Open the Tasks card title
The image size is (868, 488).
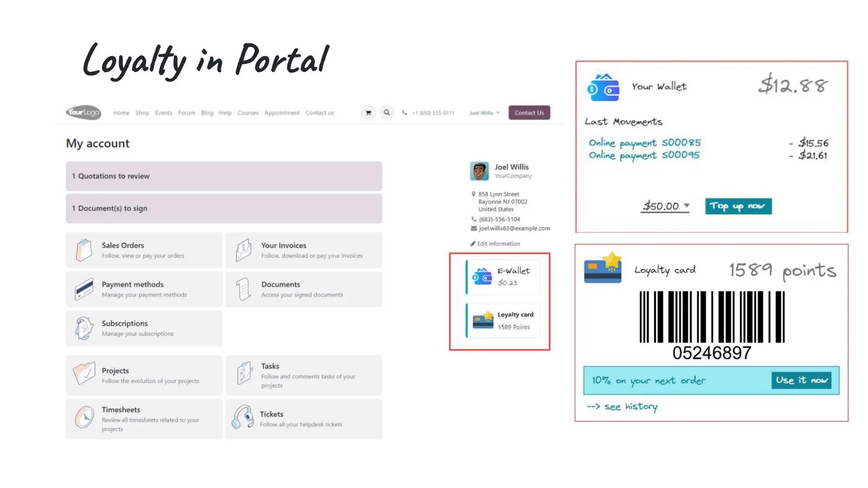coord(270,366)
